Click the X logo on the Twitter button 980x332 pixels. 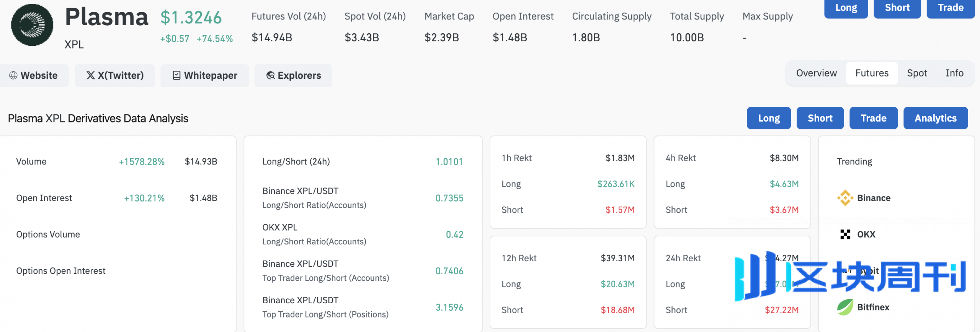90,75
